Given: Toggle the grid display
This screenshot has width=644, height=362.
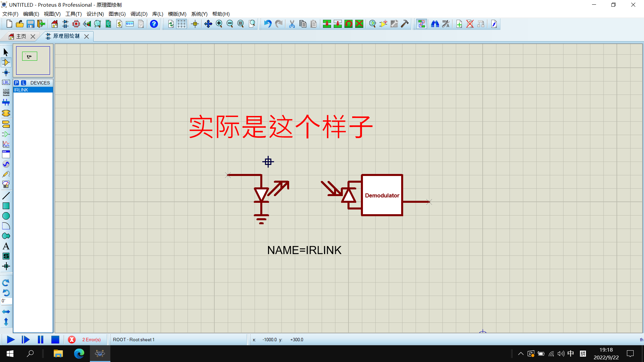Looking at the screenshot, I should pos(181,24).
